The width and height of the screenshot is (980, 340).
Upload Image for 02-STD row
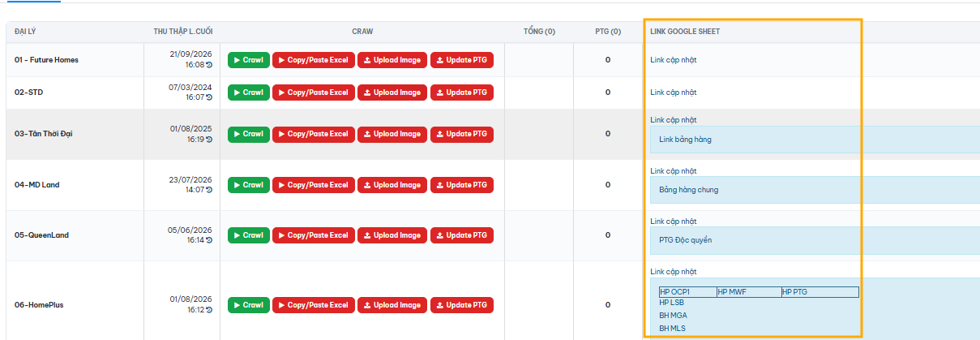(392, 93)
